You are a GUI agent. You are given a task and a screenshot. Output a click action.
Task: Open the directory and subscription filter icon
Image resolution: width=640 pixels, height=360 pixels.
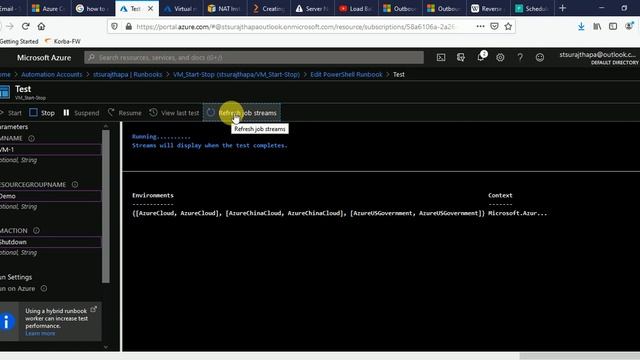coord(461,58)
